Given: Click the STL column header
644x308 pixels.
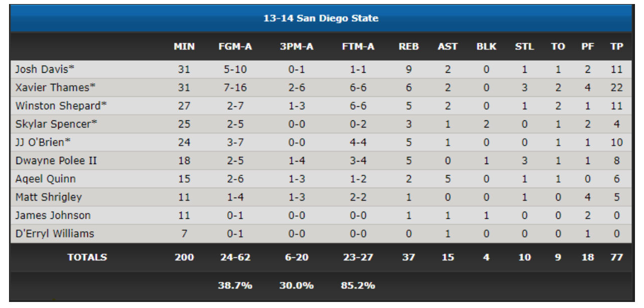Looking at the screenshot, I should 525,47.
